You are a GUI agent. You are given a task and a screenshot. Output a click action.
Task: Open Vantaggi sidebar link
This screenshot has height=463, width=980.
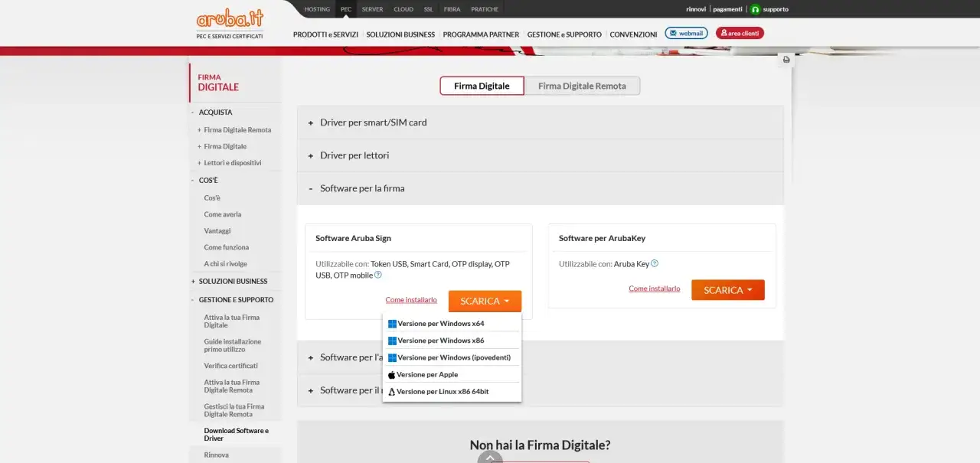(217, 230)
